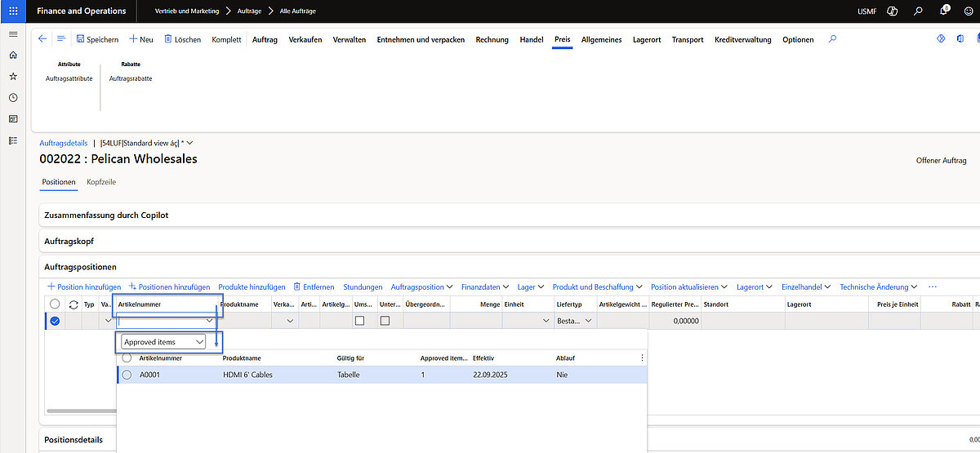This screenshot has width=980, height=453.
Task: Open Recent clock icon in sidebar
Action: pyautogui.click(x=13, y=97)
